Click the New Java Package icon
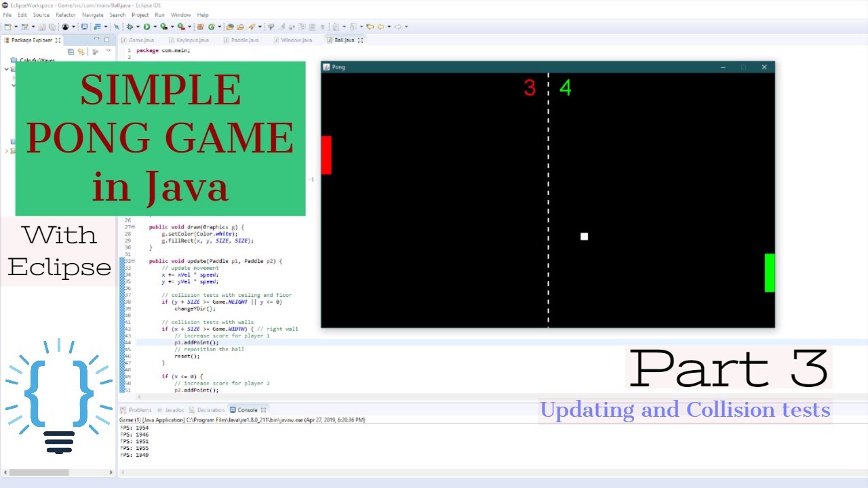Image resolution: width=868 pixels, height=488 pixels. [x=200, y=26]
